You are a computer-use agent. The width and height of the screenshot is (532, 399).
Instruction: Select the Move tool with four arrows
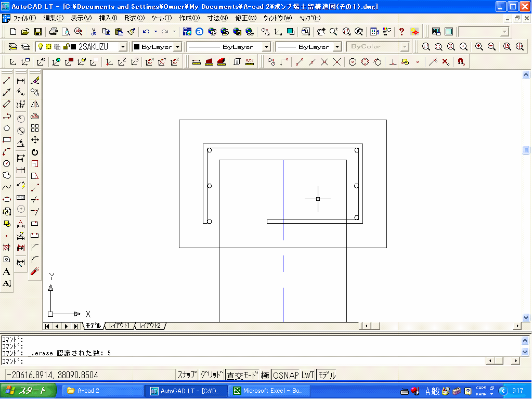35,140
